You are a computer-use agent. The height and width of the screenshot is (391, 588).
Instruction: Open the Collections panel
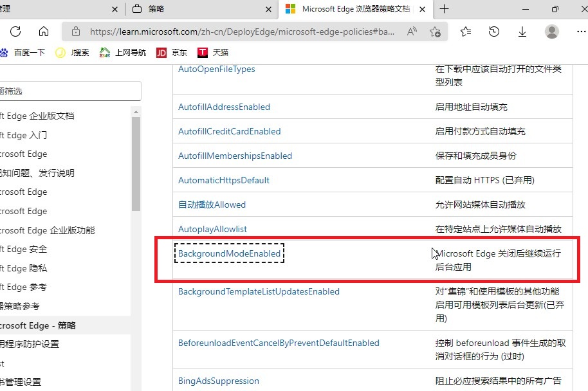465,31
